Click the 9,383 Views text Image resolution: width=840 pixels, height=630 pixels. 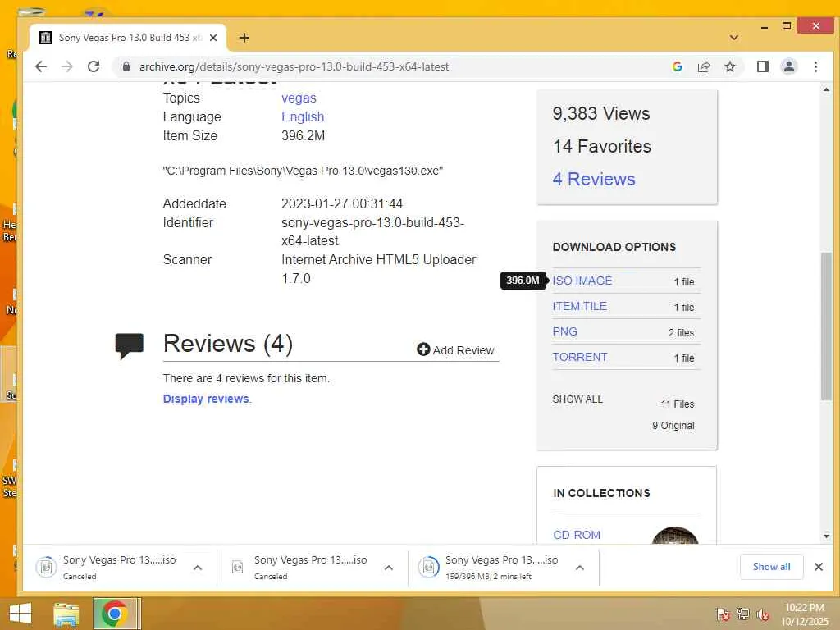tap(601, 113)
